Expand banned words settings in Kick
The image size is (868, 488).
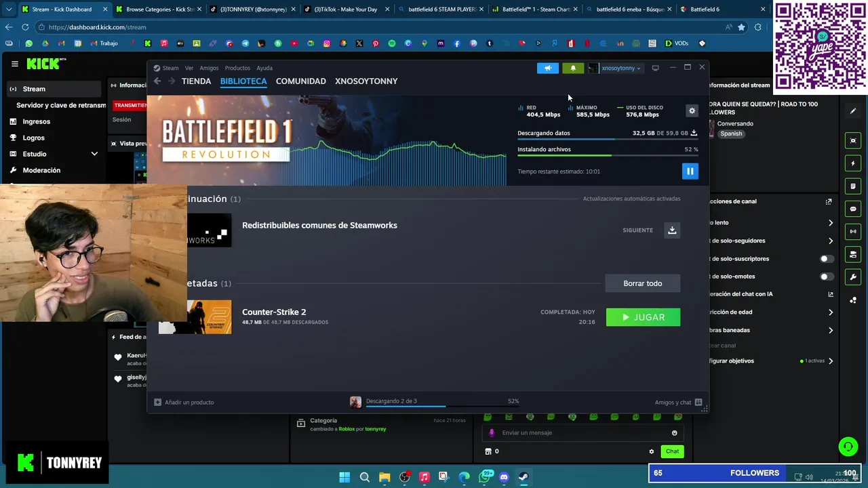(830, 330)
